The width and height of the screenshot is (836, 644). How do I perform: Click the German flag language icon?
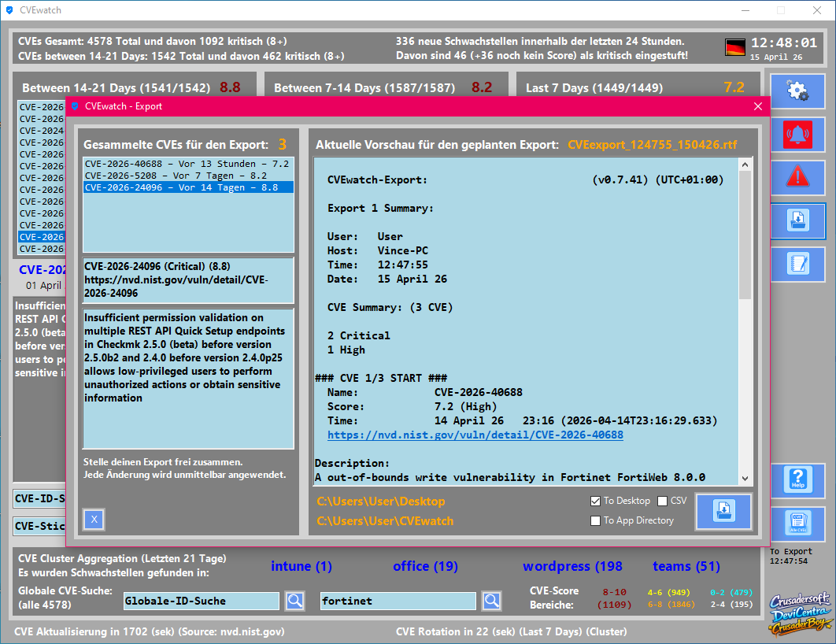[x=735, y=47]
